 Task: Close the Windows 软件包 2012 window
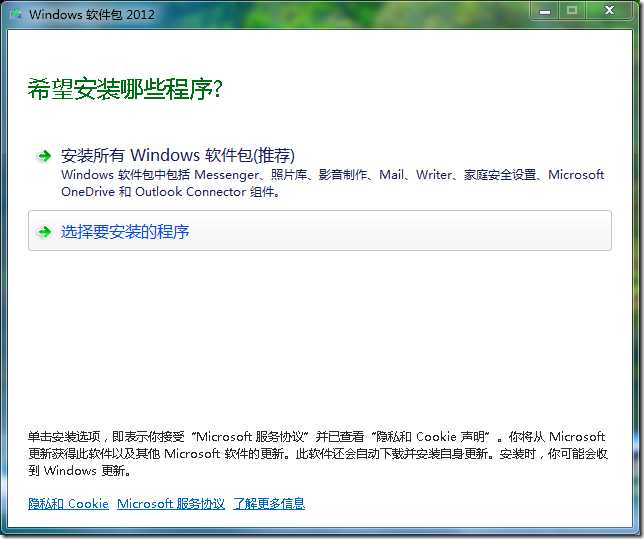tap(609, 11)
